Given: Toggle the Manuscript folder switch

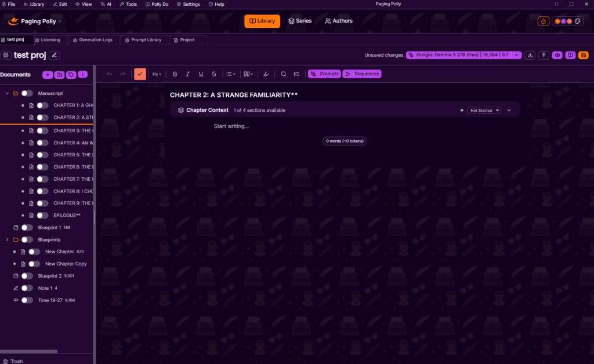Looking at the screenshot, I should (27, 93).
